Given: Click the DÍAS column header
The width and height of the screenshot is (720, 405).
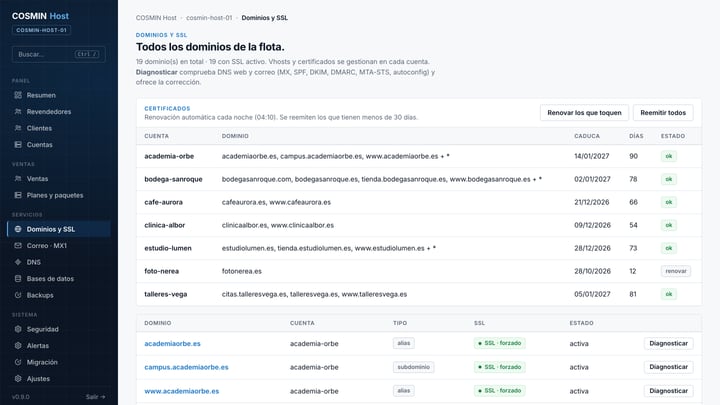Looking at the screenshot, I should click(x=636, y=136).
